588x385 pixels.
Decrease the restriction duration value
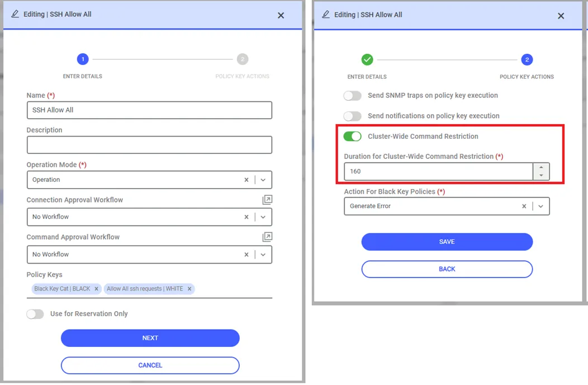pyautogui.click(x=541, y=175)
